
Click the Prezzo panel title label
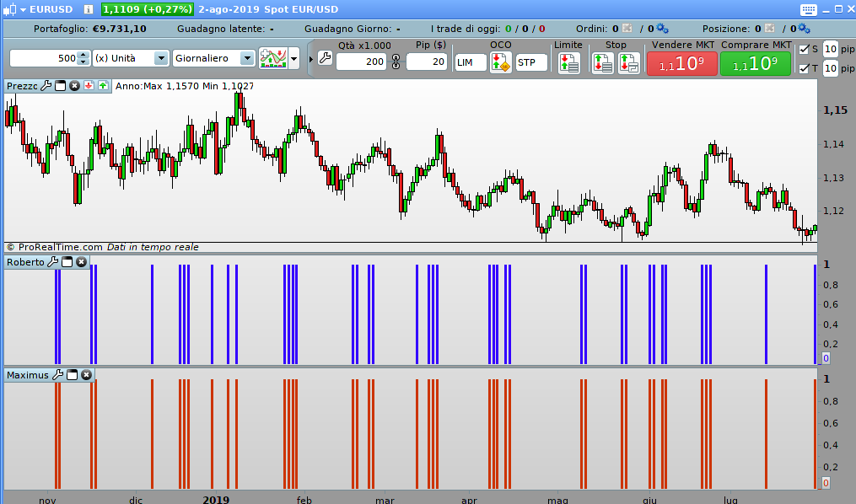(x=23, y=86)
